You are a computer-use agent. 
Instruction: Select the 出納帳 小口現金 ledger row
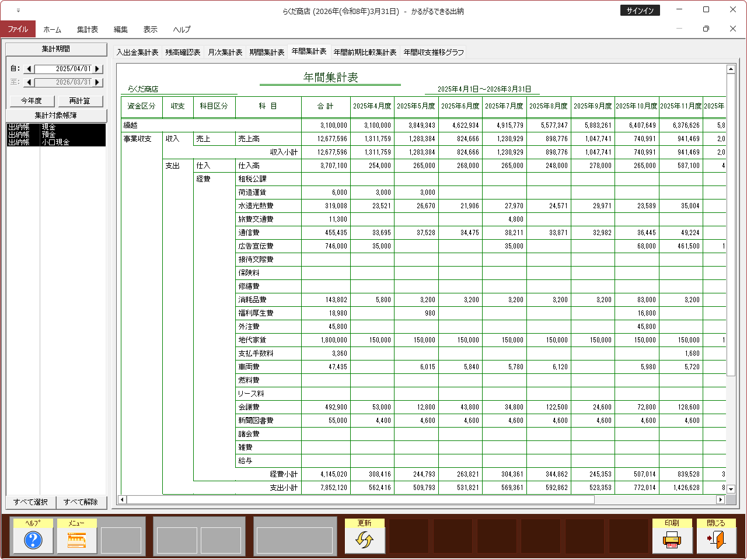point(55,142)
